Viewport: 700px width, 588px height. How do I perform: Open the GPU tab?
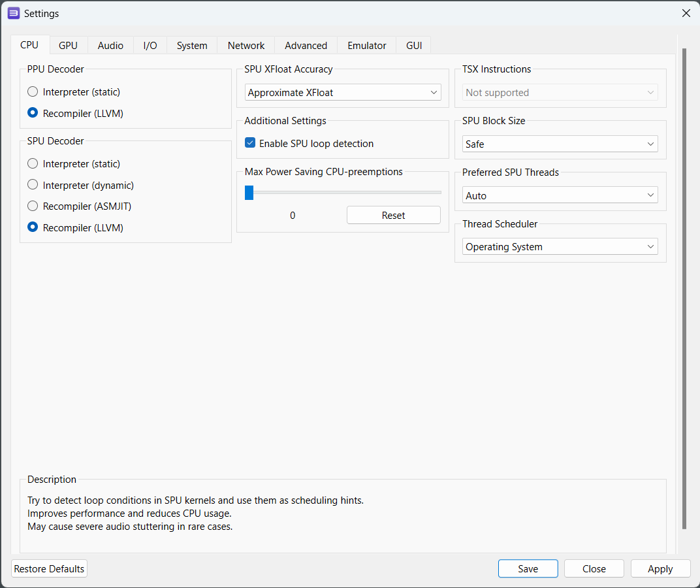coord(69,46)
